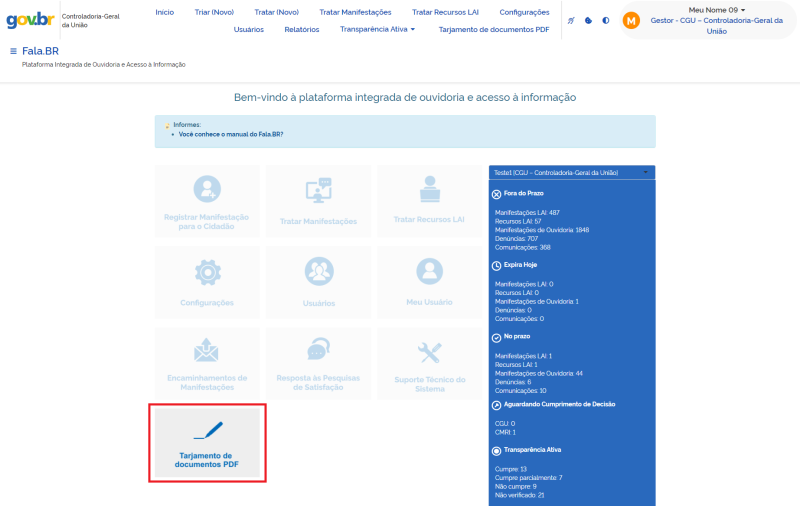Click 'Manifestações de Ouvidoria: 44' under No prazo
Image resolution: width=800 pixels, height=506 pixels.
[x=539, y=373]
